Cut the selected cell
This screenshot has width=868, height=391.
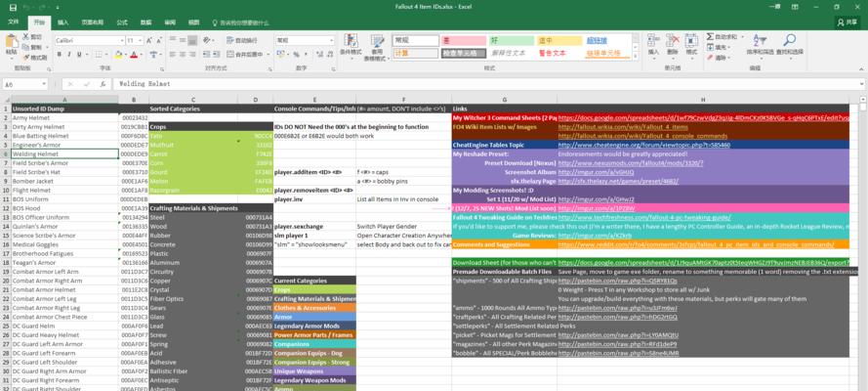coord(32,36)
